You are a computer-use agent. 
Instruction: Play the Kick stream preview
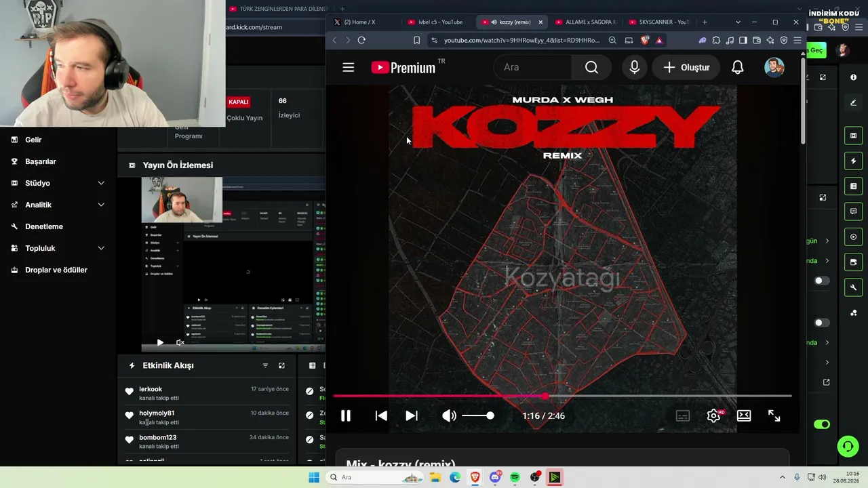tap(160, 342)
